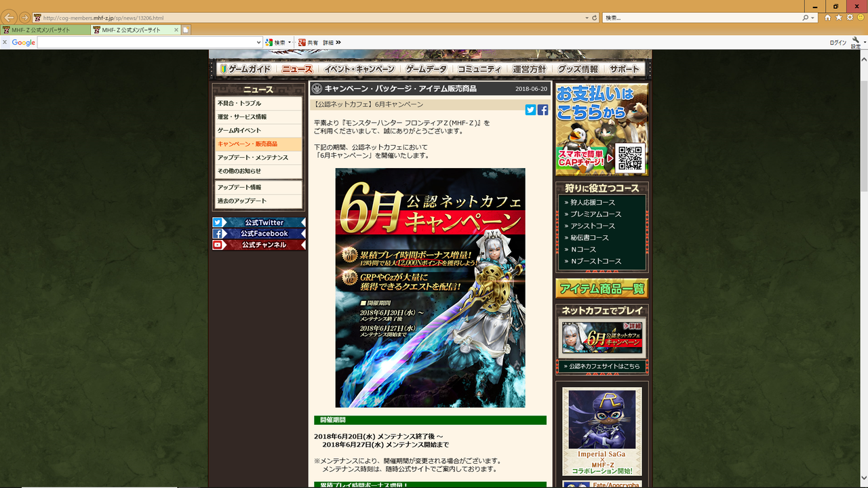Select アップデート・メンテナンス in news sidebar
Screen dimensions: 868x488
point(258,158)
